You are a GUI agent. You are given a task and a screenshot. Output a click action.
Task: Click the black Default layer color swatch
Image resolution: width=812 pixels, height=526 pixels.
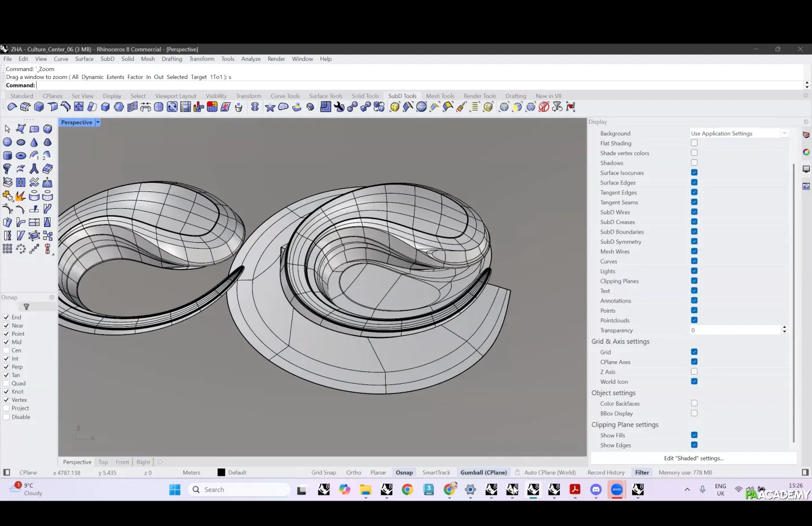click(x=221, y=473)
